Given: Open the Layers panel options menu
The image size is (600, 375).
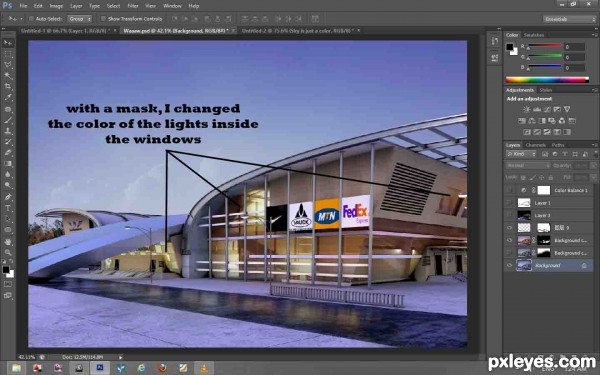Looking at the screenshot, I should [x=594, y=145].
